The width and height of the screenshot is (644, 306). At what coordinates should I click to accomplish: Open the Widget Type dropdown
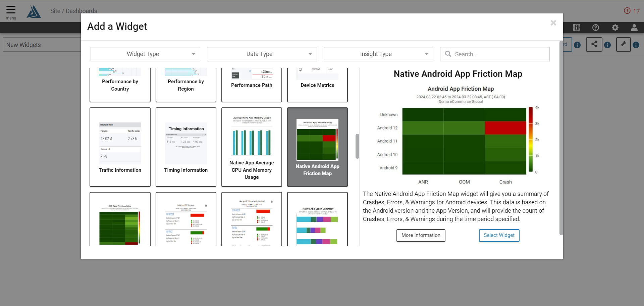tap(145, 54)
